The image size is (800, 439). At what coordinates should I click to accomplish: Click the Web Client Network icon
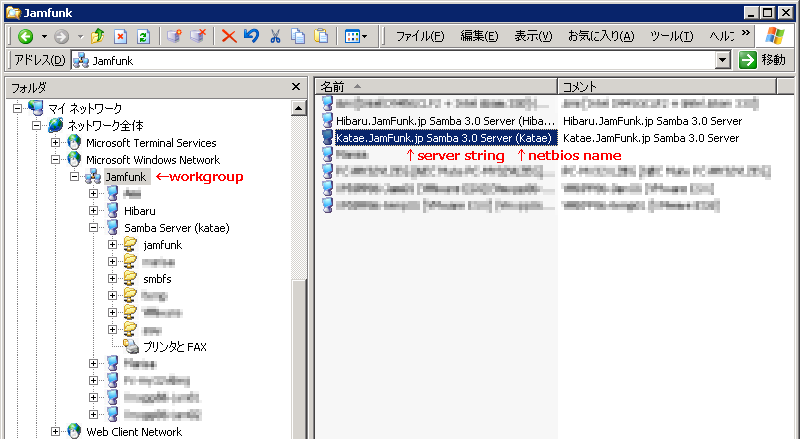click(x=74, y=431)
